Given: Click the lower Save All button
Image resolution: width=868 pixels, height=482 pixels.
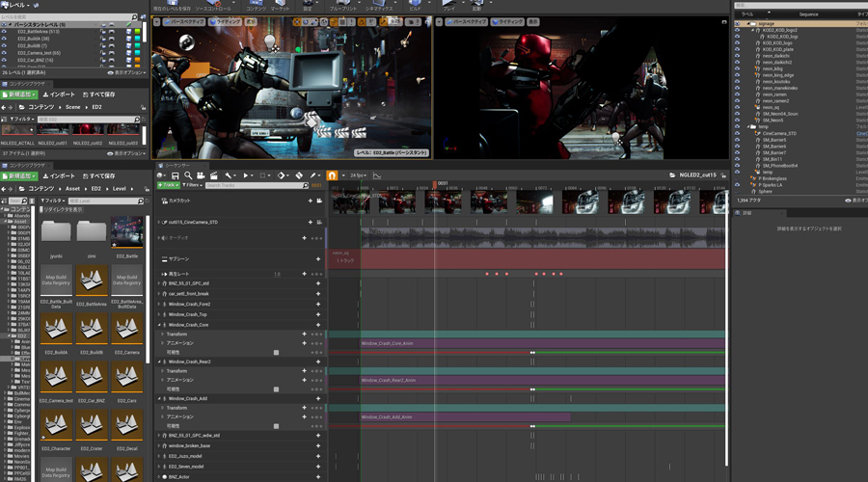Looking at the screenshot, I should [x=99, y=176].
